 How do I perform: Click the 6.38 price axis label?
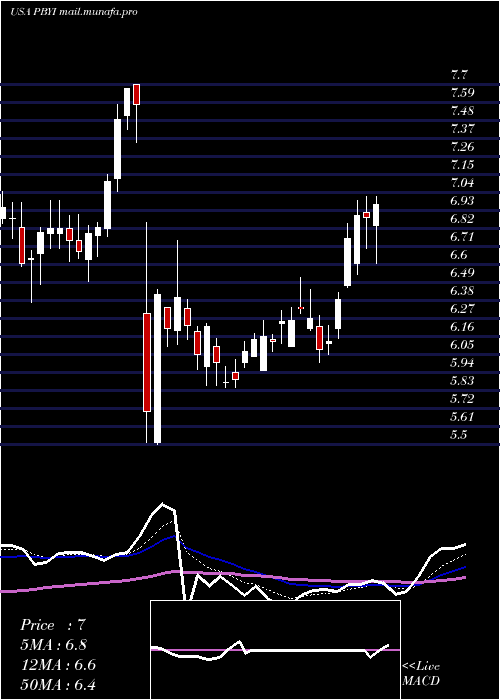[x=462, y=290]
